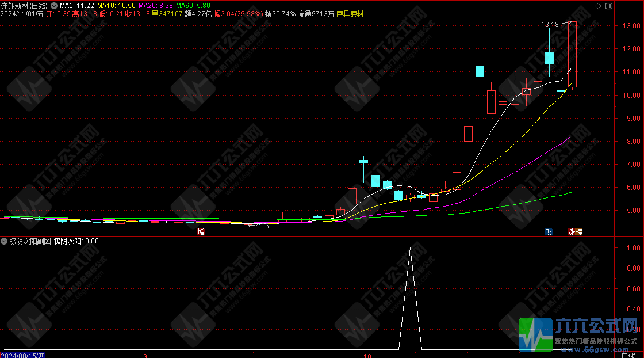Click the 极阴次阳: 0.00 indicator value
Image resolution: width=644 pixels, height=358 pixels.
[76, 241]
